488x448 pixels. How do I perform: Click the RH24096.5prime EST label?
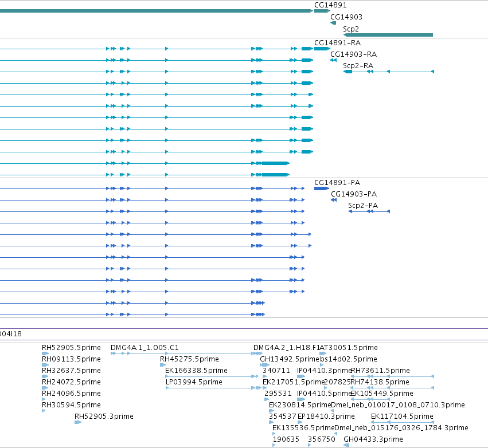71,394
